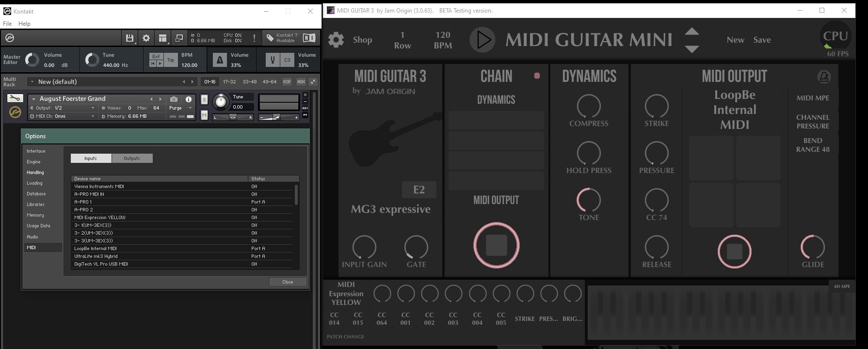Click previous multi arrow in Multi Rack

click(x=184, y=82)
